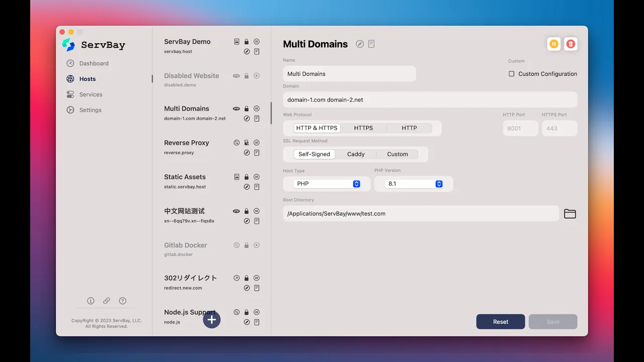Click static type icon on ServBay Demo row
Viewport: 644px width, 362px height.
point(236,42)
